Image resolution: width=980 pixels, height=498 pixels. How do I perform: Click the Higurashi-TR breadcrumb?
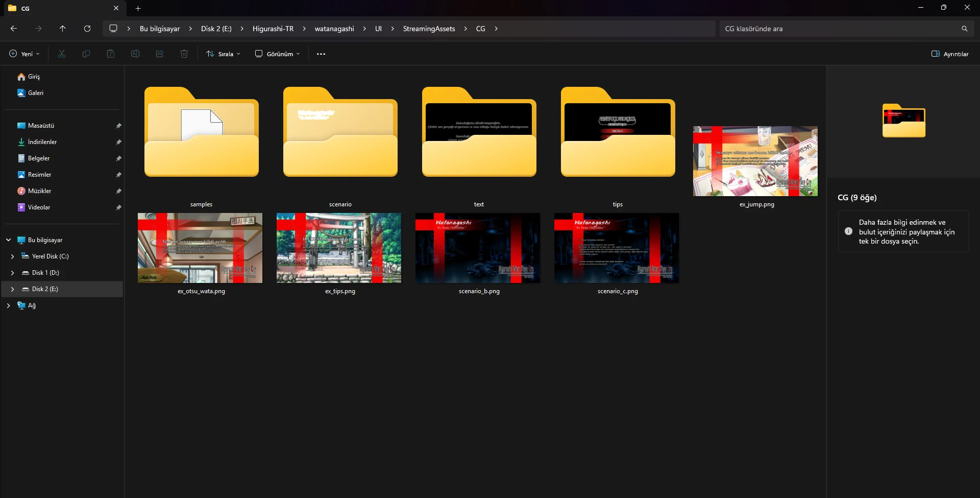pos(273,29)
